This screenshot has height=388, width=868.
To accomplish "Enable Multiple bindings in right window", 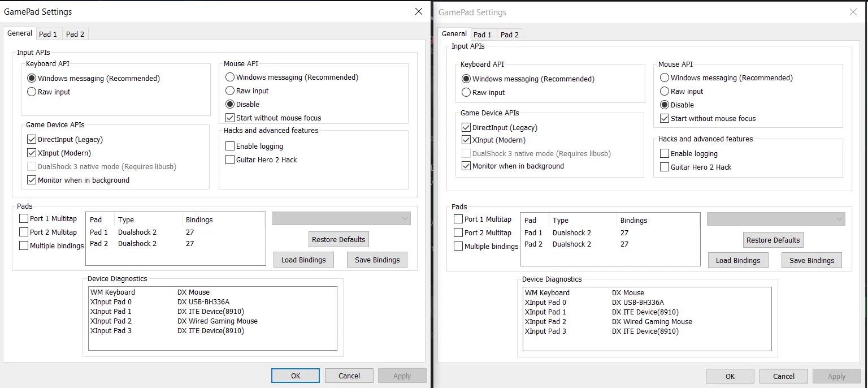I will point(458,246).
